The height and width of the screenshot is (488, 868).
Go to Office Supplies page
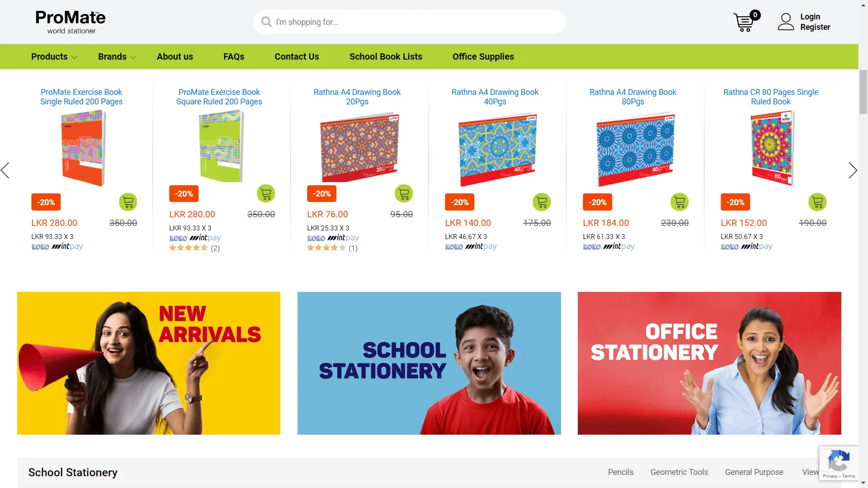click(483, 56)
